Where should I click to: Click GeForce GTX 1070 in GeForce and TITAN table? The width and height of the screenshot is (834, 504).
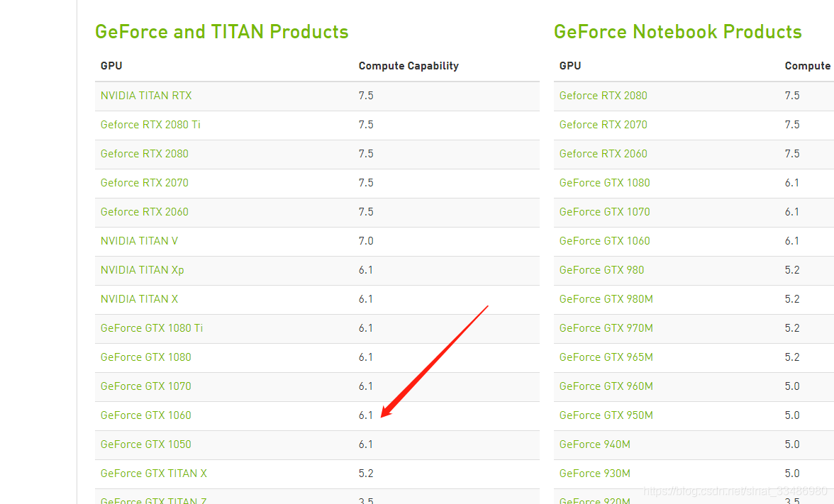click(146, 386)
